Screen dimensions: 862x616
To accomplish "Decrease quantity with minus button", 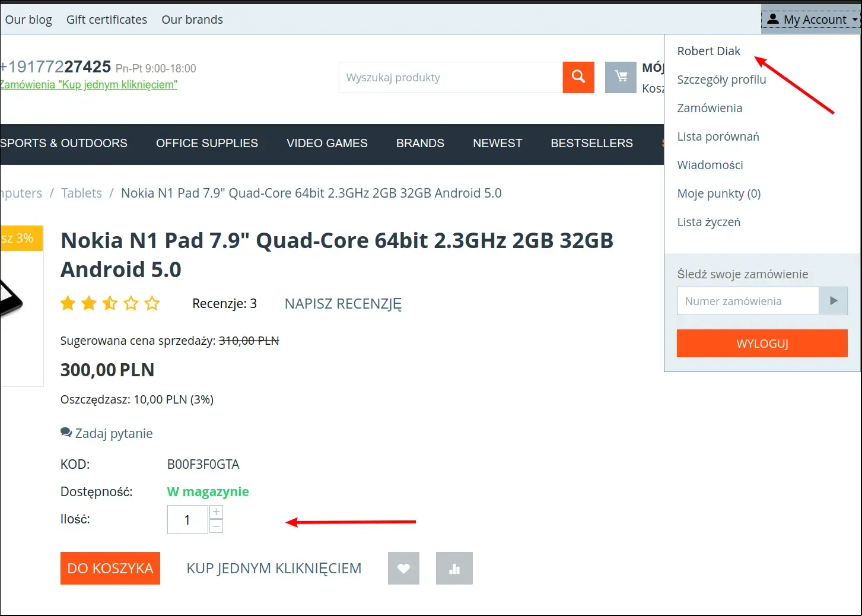I will tap(217, 526).
